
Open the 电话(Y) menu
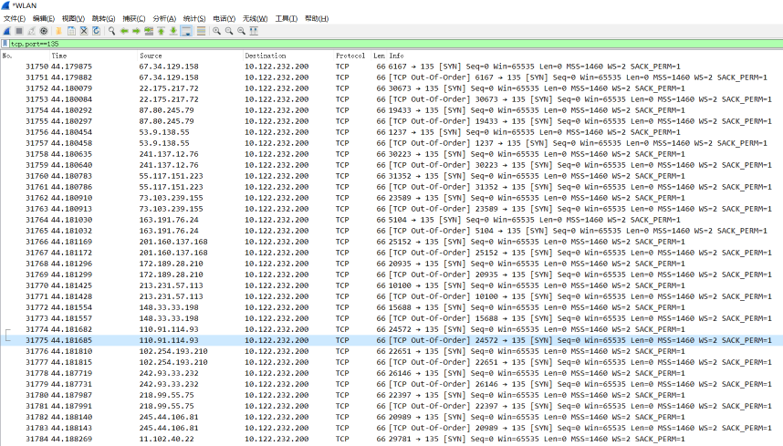point(224,18)
